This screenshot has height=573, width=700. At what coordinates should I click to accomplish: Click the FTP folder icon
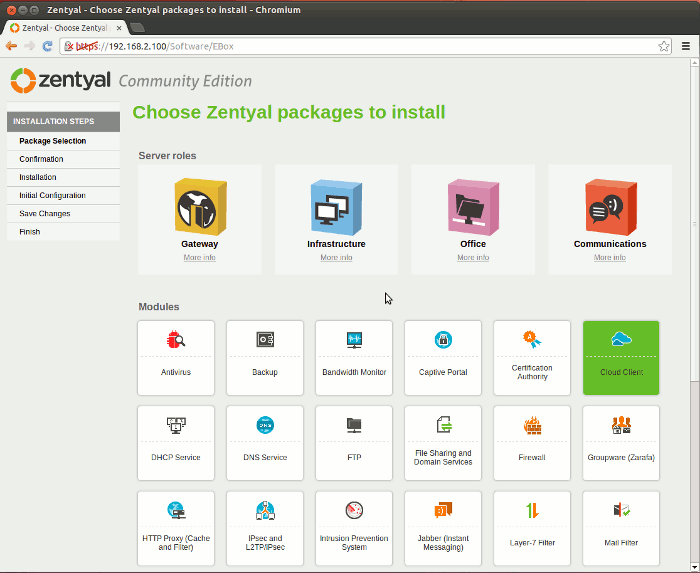pos(354,425)
